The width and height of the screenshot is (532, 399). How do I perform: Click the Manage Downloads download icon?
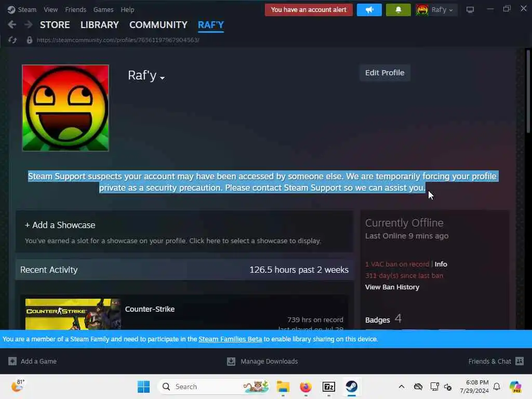(x=231, y=362)
